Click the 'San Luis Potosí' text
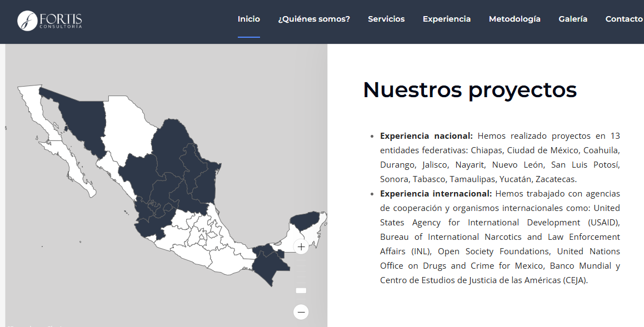The image size is (644, 327). (585, 165)
